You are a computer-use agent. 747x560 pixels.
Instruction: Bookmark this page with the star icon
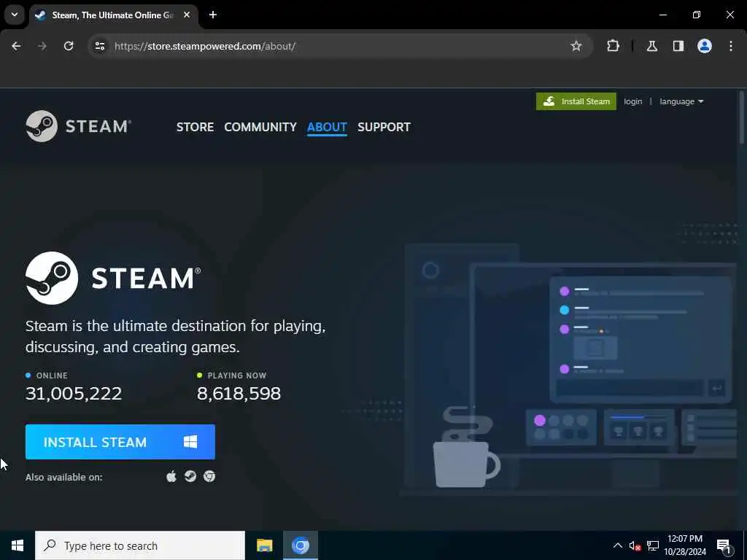pyautogui.click(x=576, y=46)
